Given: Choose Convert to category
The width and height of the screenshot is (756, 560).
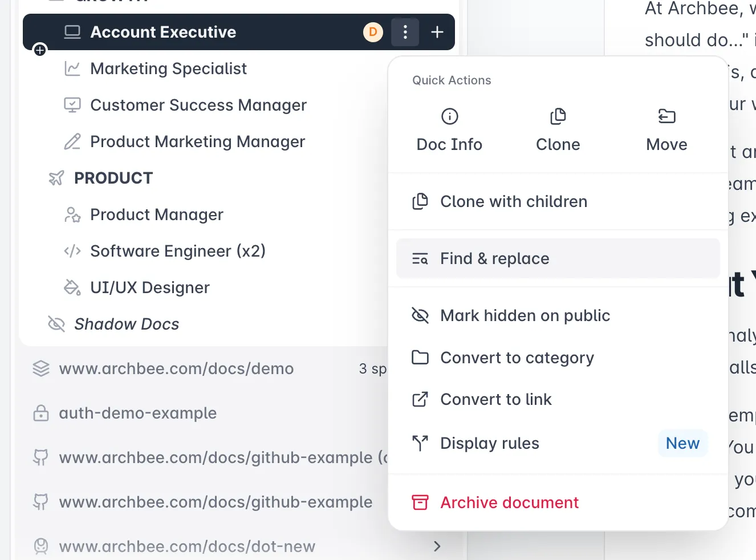Looking at the screenshot, I should point(558,358).
